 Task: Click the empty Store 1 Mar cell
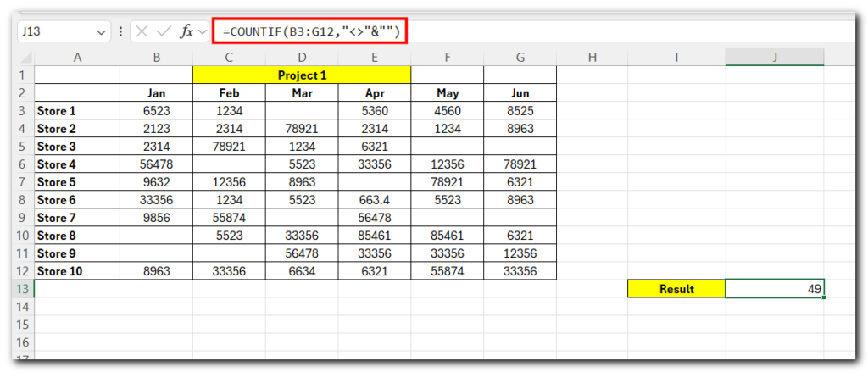pos(302,111)
